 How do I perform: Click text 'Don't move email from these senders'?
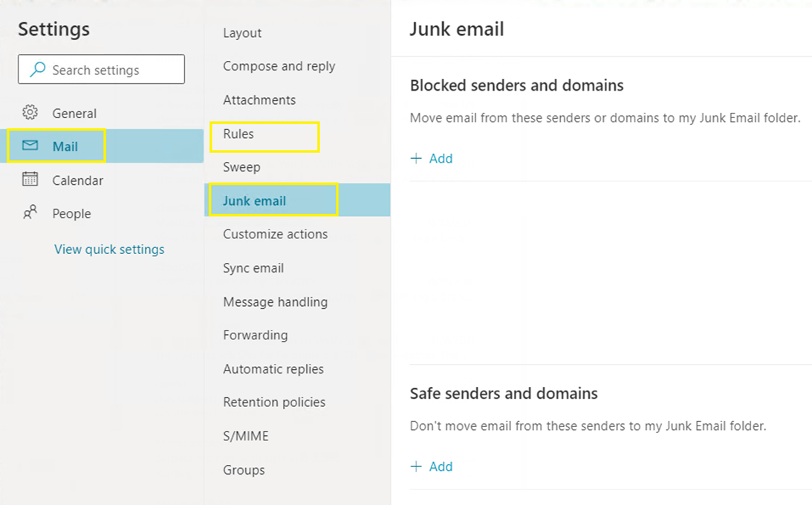pos(518,426)
